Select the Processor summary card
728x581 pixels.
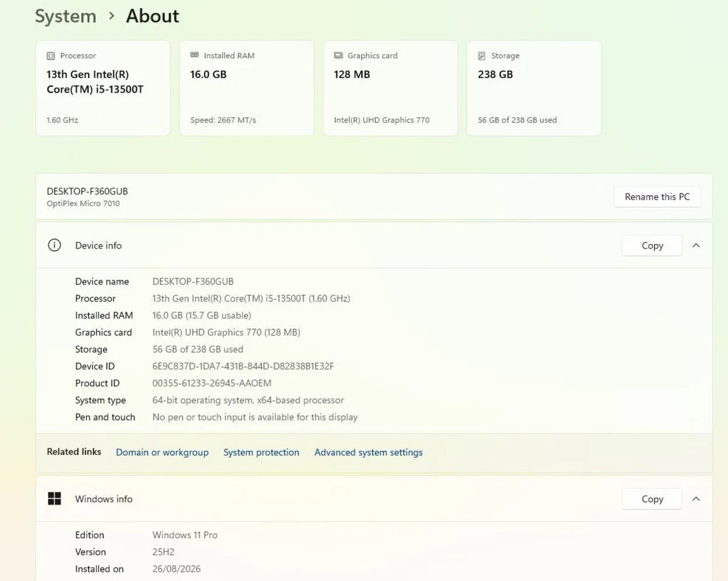coord(103,89)
